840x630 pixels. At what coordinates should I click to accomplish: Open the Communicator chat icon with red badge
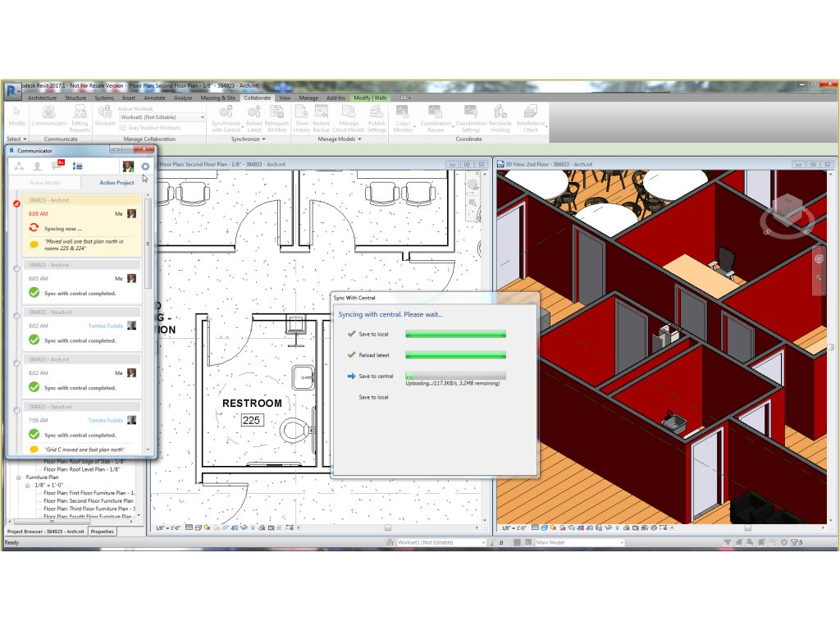58,165
